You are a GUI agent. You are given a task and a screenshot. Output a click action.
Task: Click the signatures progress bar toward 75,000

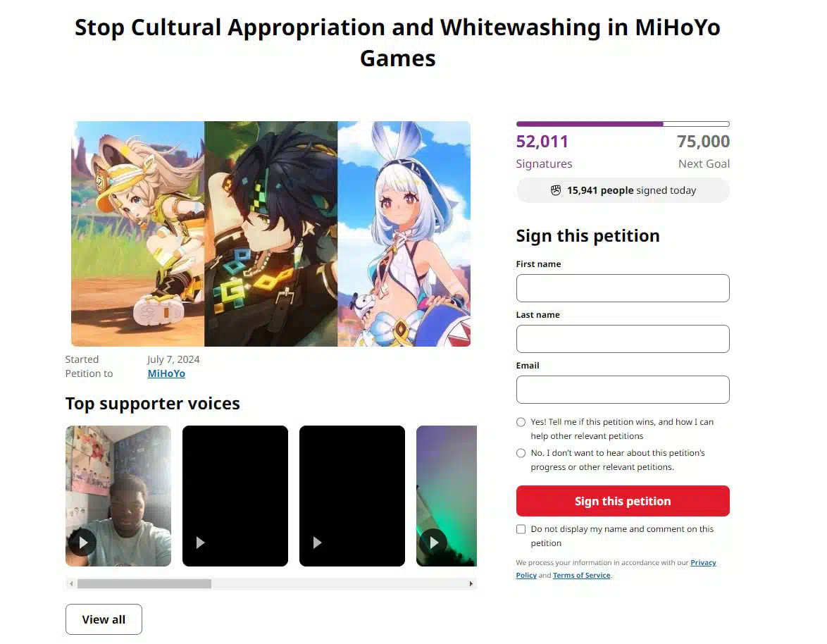click(x=623, y=124)
